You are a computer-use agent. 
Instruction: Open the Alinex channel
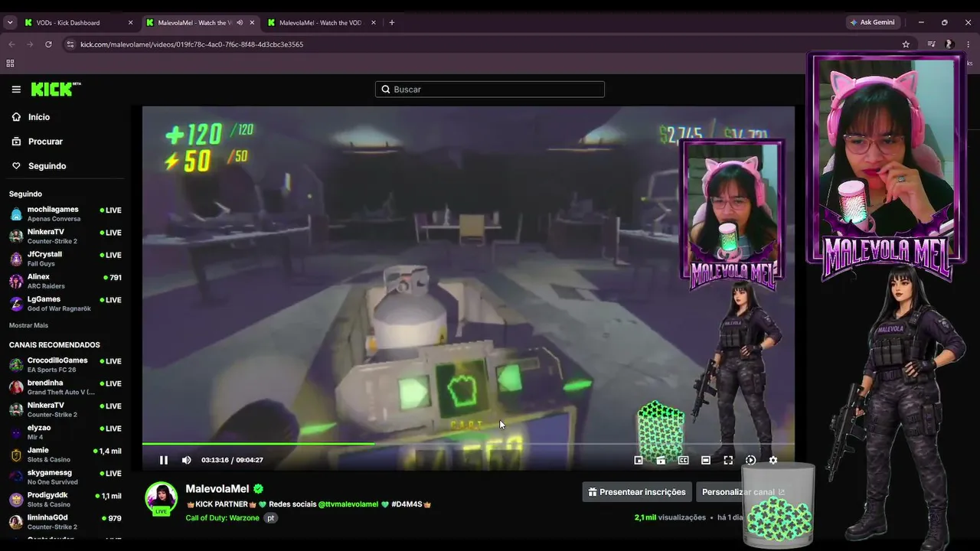[x=65, y=281]
